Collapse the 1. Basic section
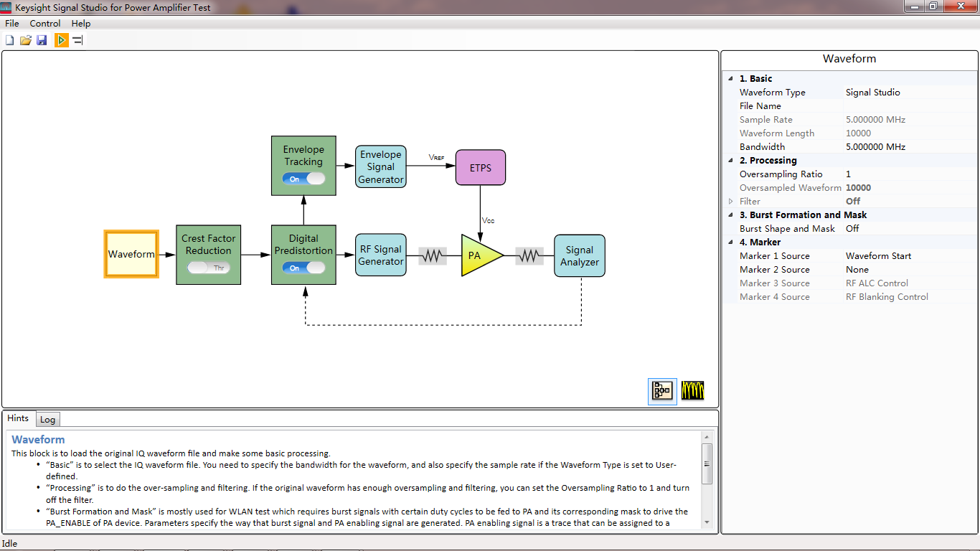980x551 pixels. [731, 79]
